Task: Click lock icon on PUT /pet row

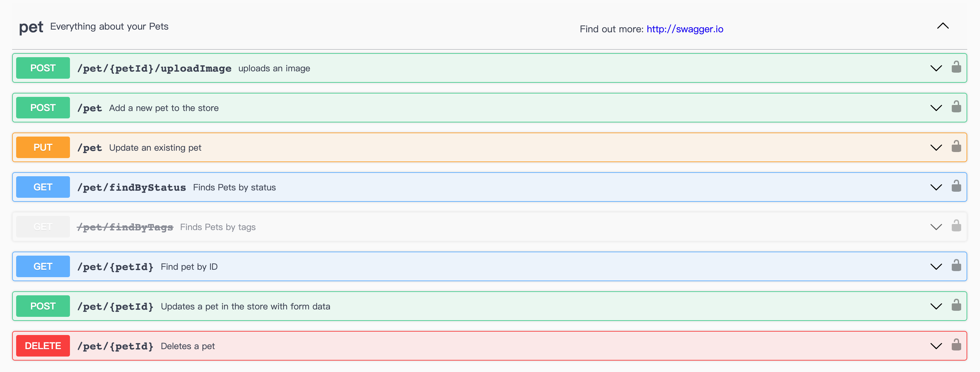Action: tap(956, 147)
